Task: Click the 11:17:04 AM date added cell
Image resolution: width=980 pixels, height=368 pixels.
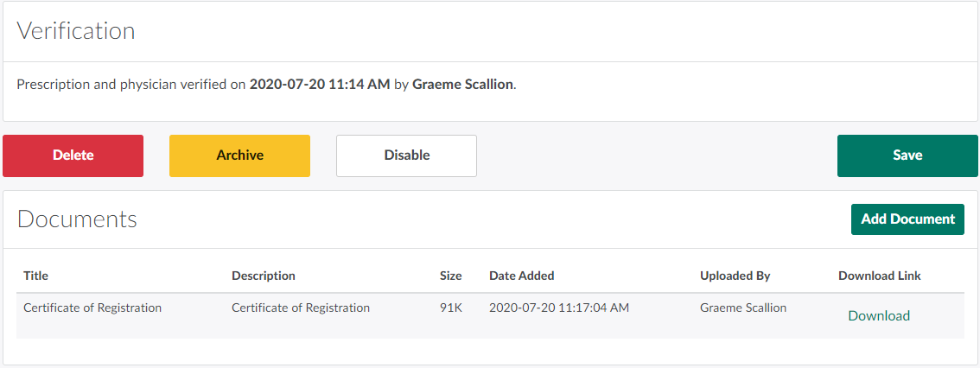Action: [x=559, y=308]
